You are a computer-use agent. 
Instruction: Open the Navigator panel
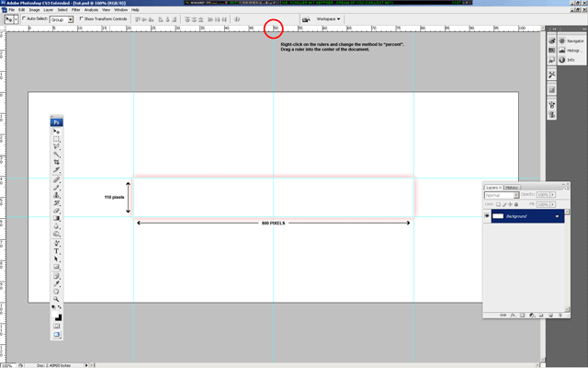pyautogui.click(x=571, y=40)
